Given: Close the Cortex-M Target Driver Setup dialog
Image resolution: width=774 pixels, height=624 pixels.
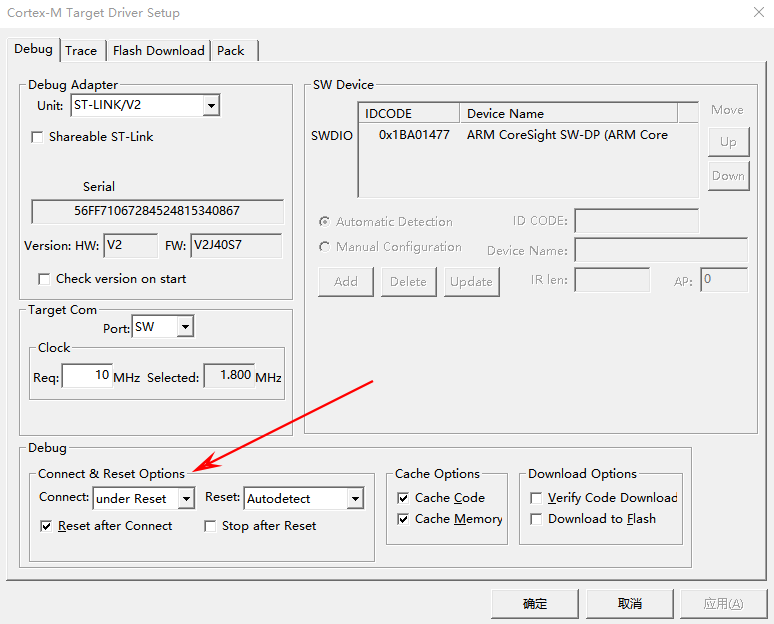Looking at the screenshot, I should [759, 12].
